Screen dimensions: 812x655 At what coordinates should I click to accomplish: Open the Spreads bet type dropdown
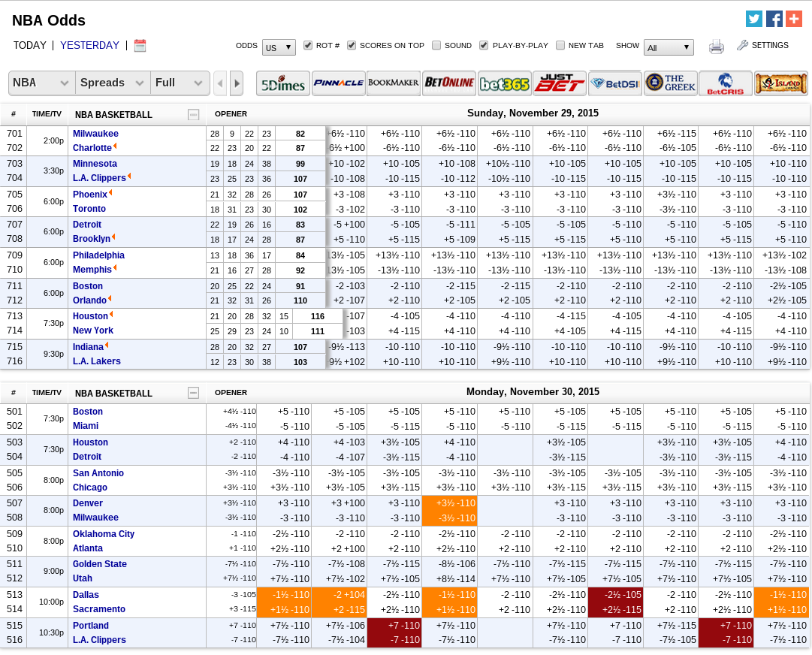113,83
